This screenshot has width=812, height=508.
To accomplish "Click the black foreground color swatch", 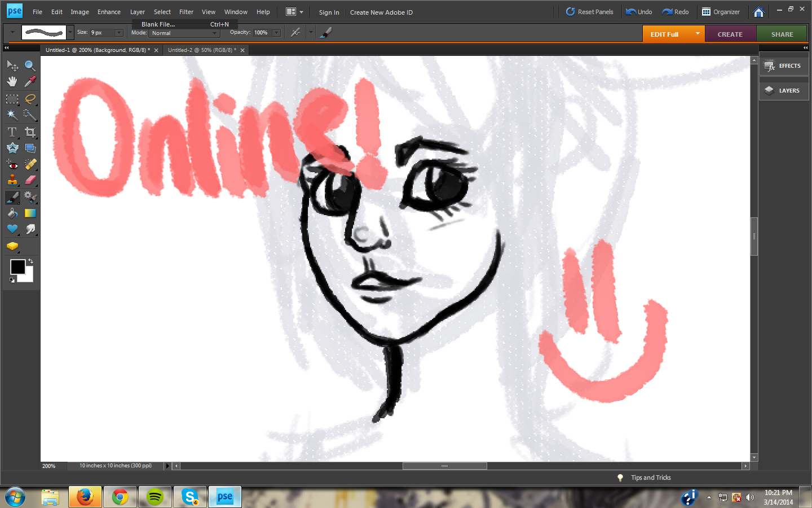I will 17,267.
